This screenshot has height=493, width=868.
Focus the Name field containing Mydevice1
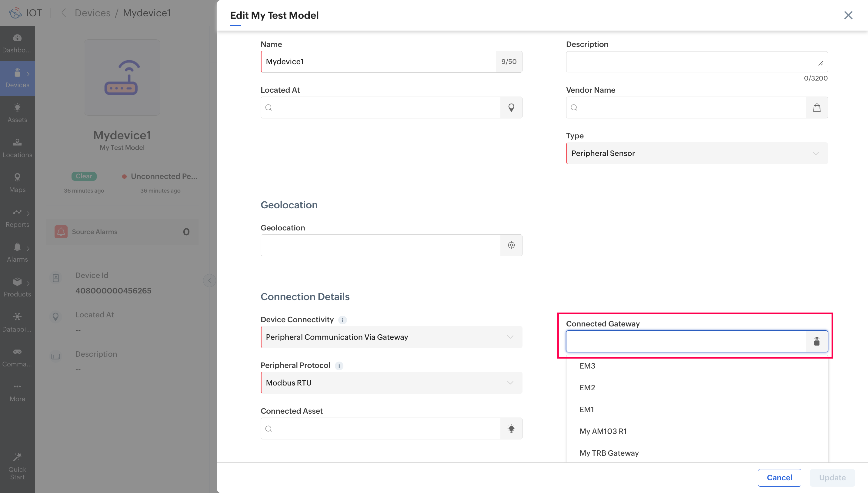click(x=378, y=62)
